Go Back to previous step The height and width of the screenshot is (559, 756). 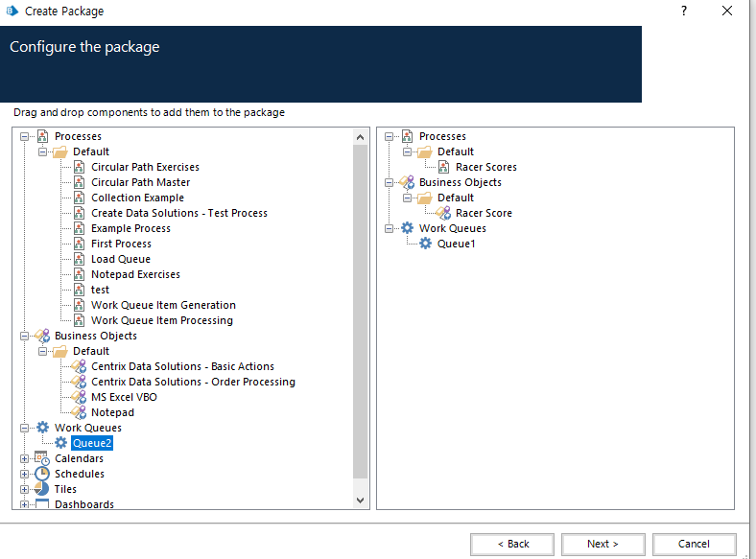(x=512, y=544)
